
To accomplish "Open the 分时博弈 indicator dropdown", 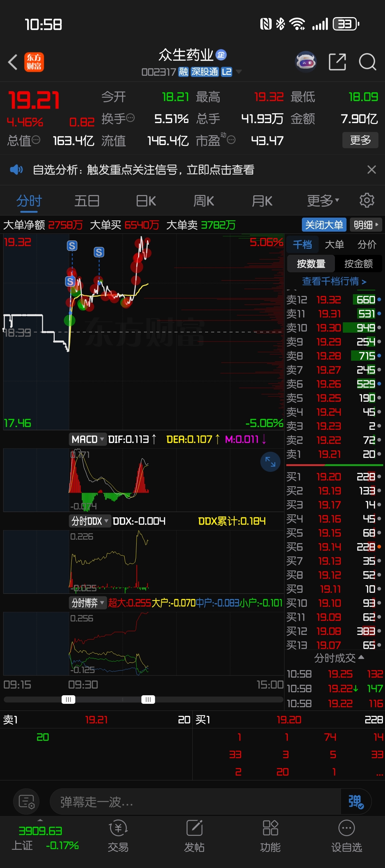I will pyautogui.click(x=88, y=603).
